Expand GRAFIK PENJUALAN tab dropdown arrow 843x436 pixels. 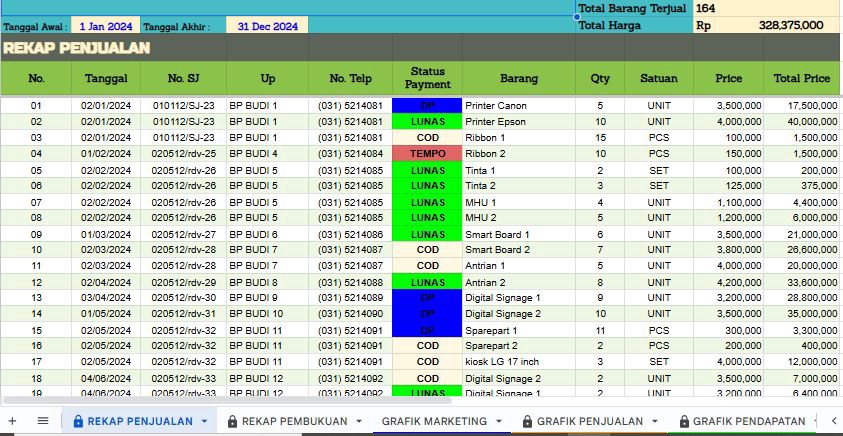(655, 421)
